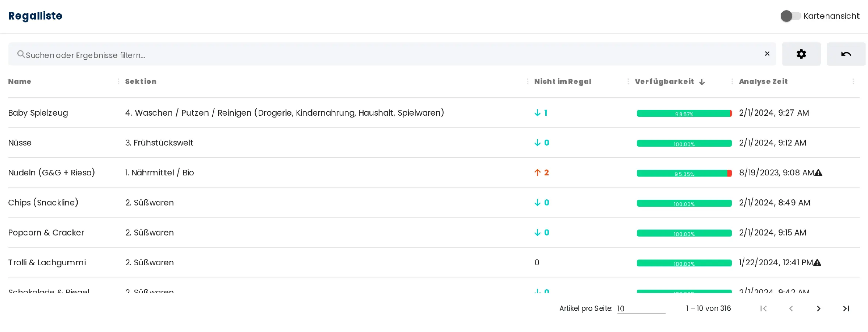Clear the search field with X icon
Screen dimensions: 868x332
pyautogui.click(x=767, y=54)
